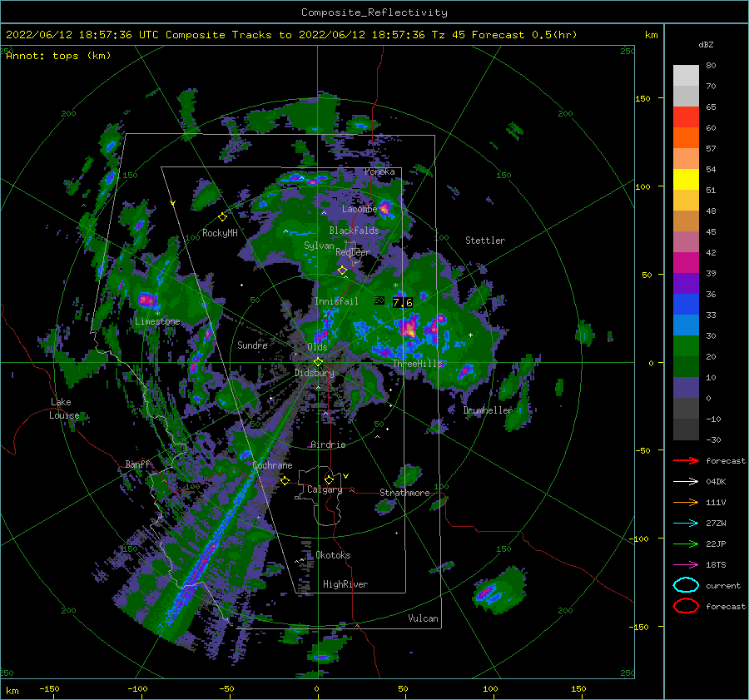
Task: Click the Sundre city label
Action: click(x=252, y=345)
